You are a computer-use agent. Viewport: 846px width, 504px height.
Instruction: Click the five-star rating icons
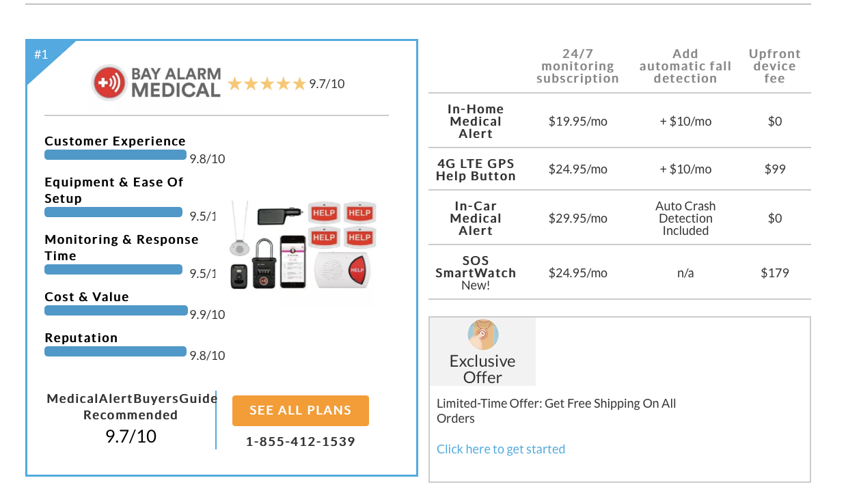tap(267, 84)
